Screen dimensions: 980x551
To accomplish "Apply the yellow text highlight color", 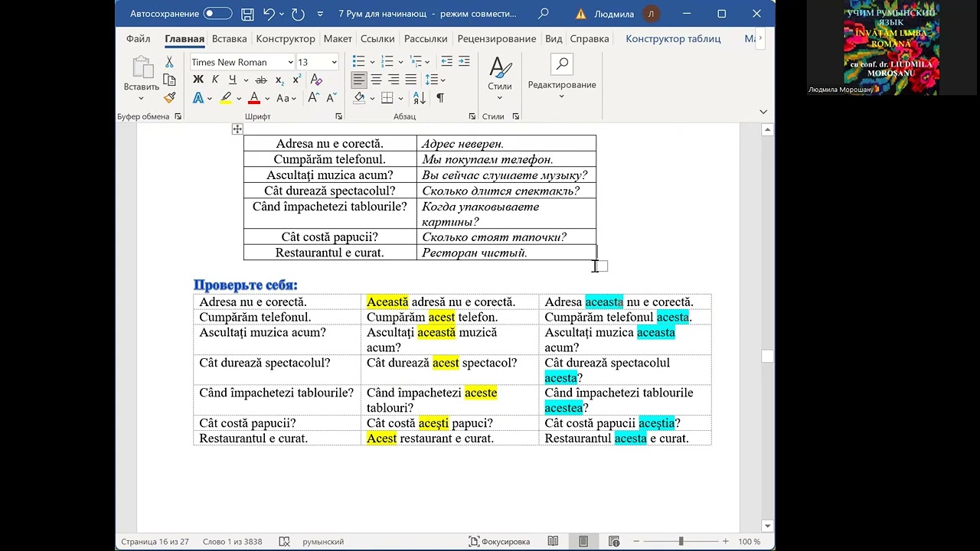I will click(226, 98).
